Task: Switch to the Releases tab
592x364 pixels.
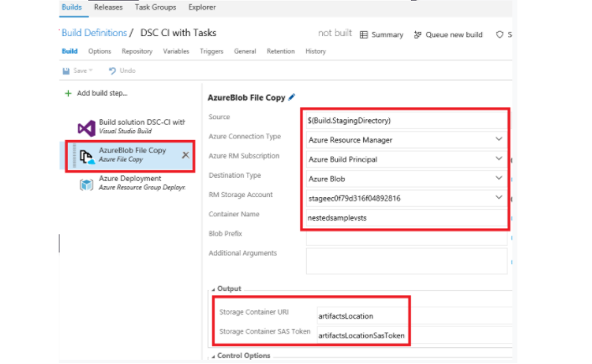Action: 108,8
